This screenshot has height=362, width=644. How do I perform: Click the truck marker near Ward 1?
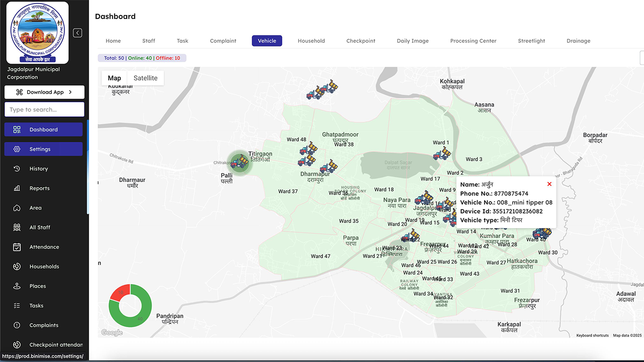[442, 154]
